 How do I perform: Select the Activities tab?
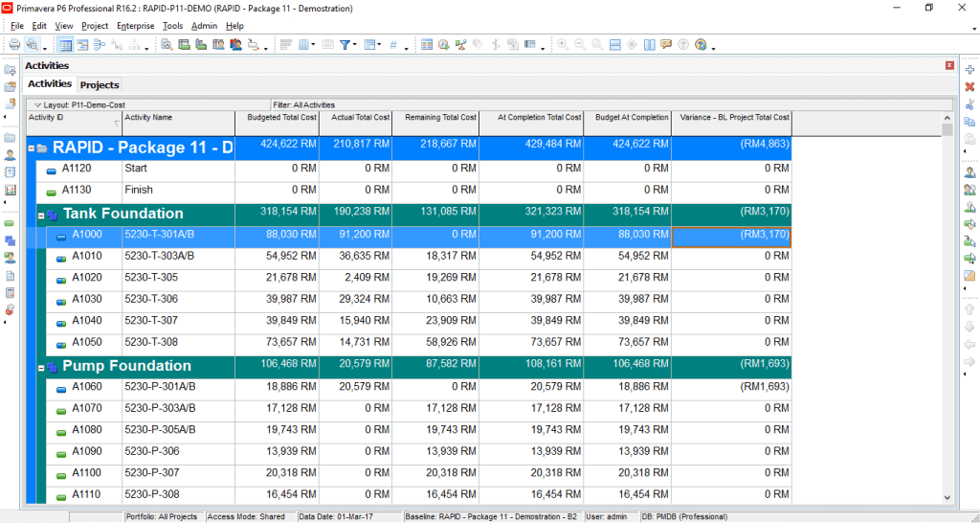click(50, 84)
